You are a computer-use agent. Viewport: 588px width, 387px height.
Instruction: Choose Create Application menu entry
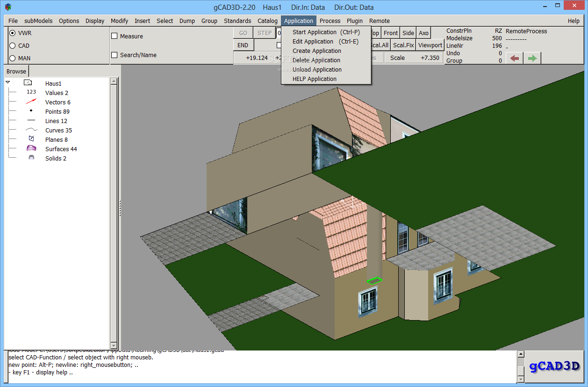click(326, 51)
